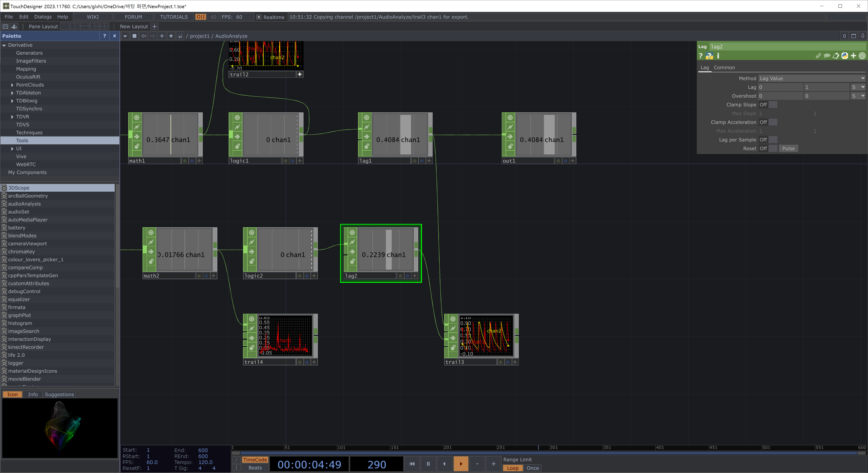Click the bookmark star icon in network bar
Viewport: 868px width, 473px height.
click(x=171, y=36)
